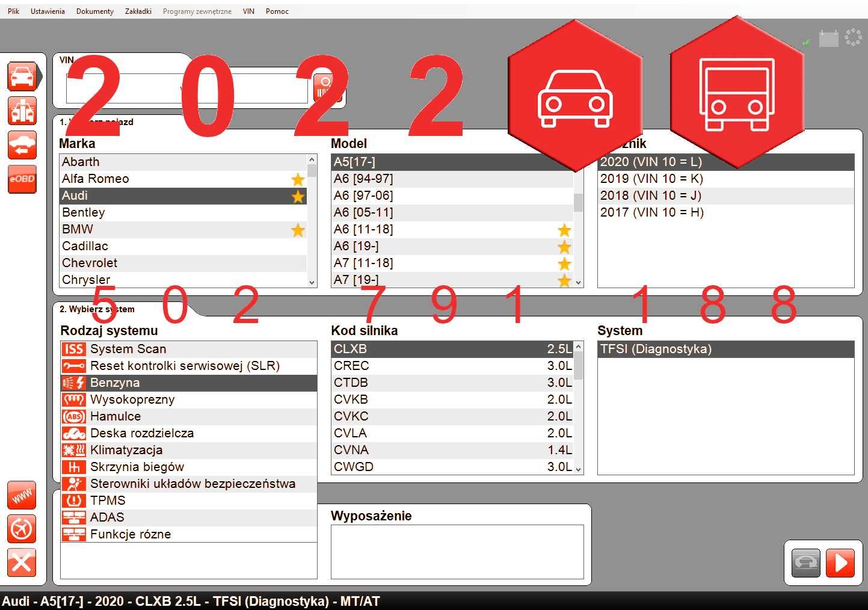The height and width of the screenshot is (610, 868).
Task: Open the Plik menu
Action: click(13, 11)
